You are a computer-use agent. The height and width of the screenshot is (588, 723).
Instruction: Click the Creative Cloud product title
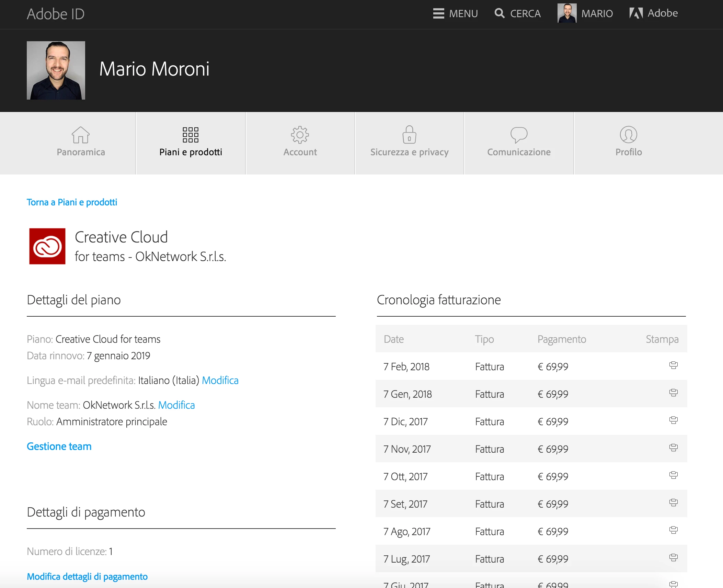pyautogui.click(x=121, y=237)
